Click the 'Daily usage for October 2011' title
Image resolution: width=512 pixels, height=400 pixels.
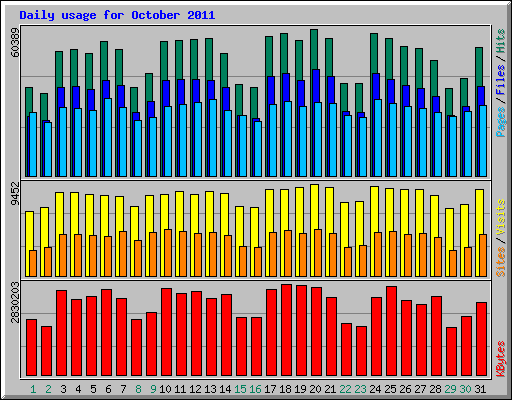tap(117, 15)
